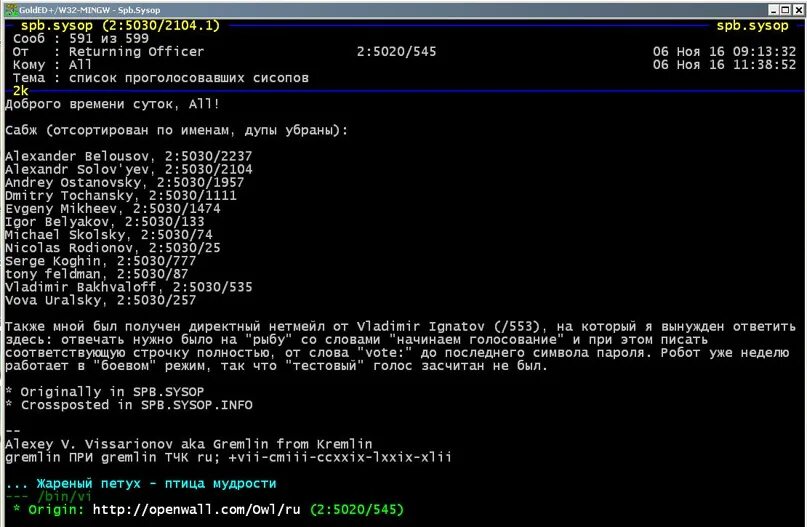
Task: Click origin address '(2:5020/545)' at the bottom
Action: 357,510
